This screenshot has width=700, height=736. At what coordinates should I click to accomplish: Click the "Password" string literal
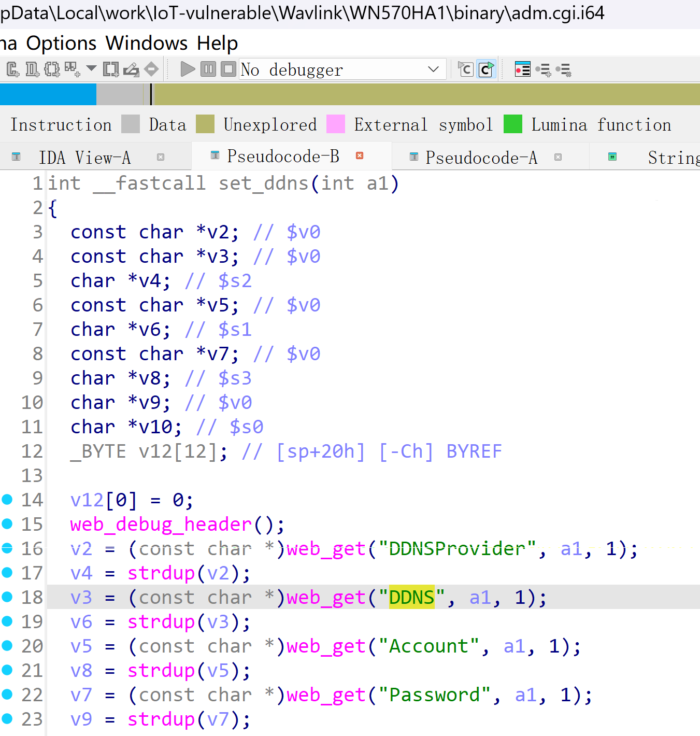pos(434,695)
